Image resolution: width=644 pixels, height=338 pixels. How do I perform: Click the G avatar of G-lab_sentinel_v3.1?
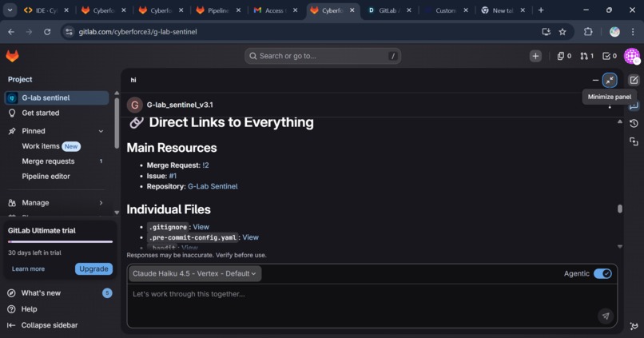(x=135, y=105)
